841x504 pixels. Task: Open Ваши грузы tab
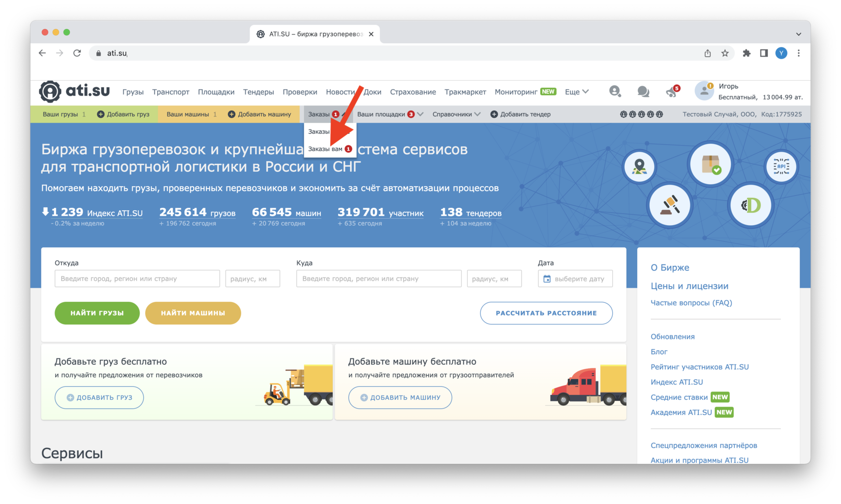64,114
